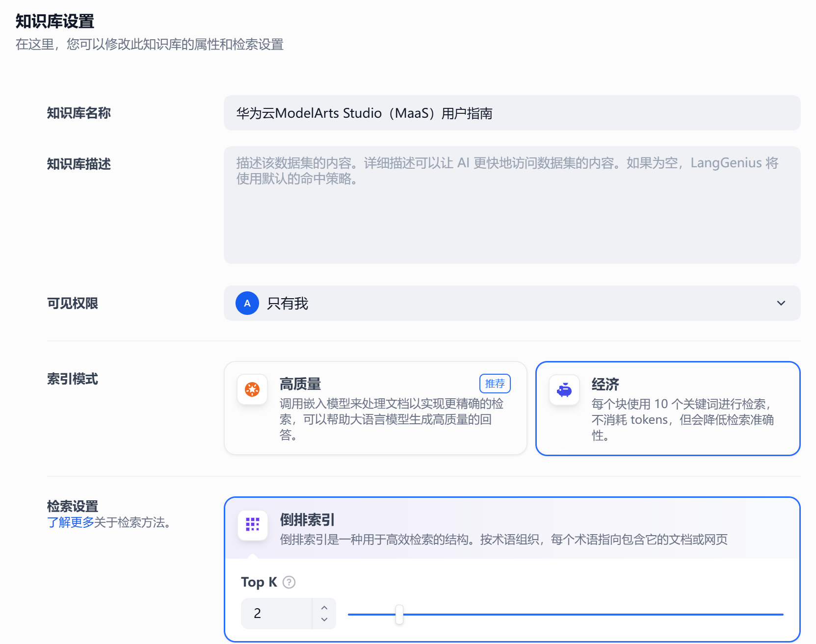Click the 知识库名称 label
This screenshot has height=644, width=816.
[x=79, y=113]
